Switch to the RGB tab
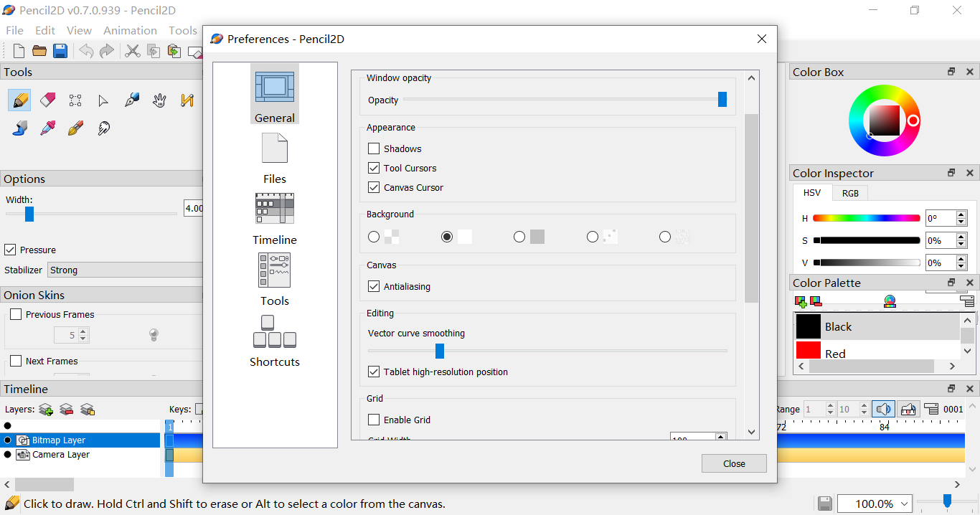Image resolution: width=980 pixels, height=515 pixels. [850, 193]
